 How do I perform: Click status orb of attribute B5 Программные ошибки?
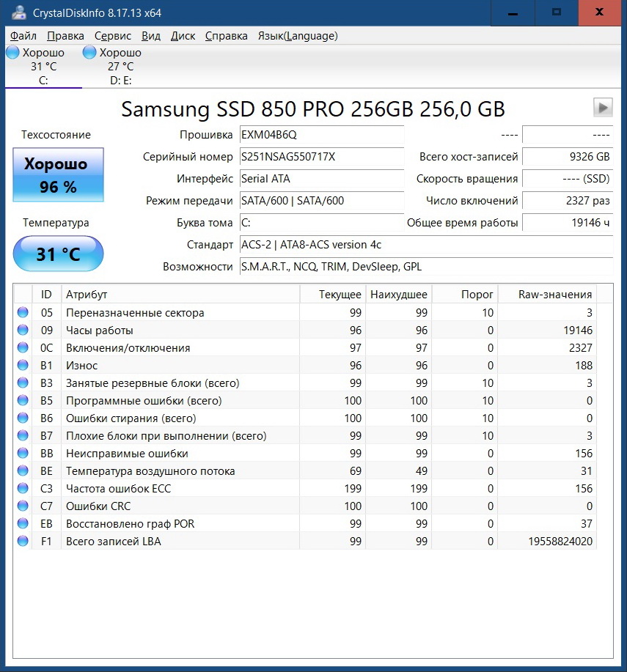[x=23, y=400]
